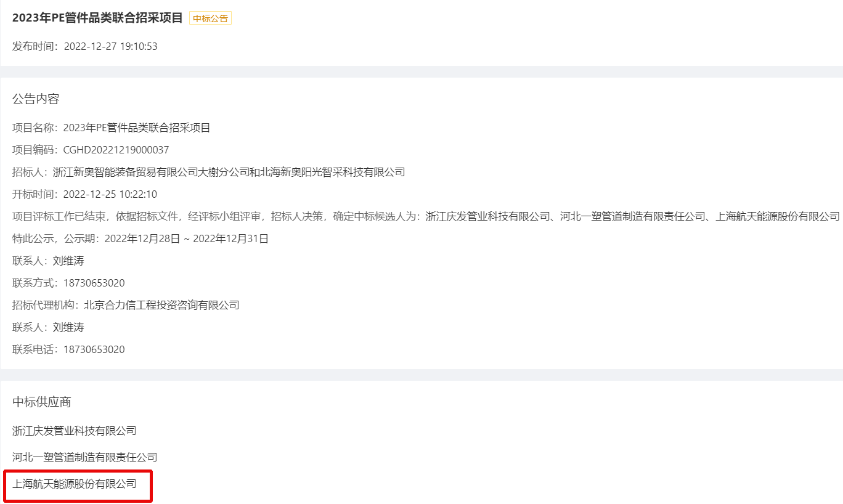This screenshot has width=843, height=504.
Task: Click the 招标人 line naming 浙江新奥智能装备贸易有限公司
Action: [209, 172]
